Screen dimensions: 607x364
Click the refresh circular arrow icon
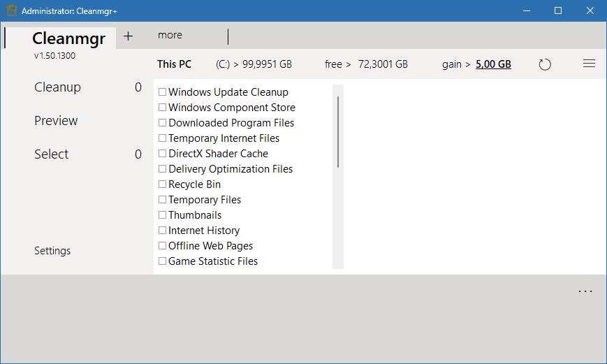tap(545, 64)
